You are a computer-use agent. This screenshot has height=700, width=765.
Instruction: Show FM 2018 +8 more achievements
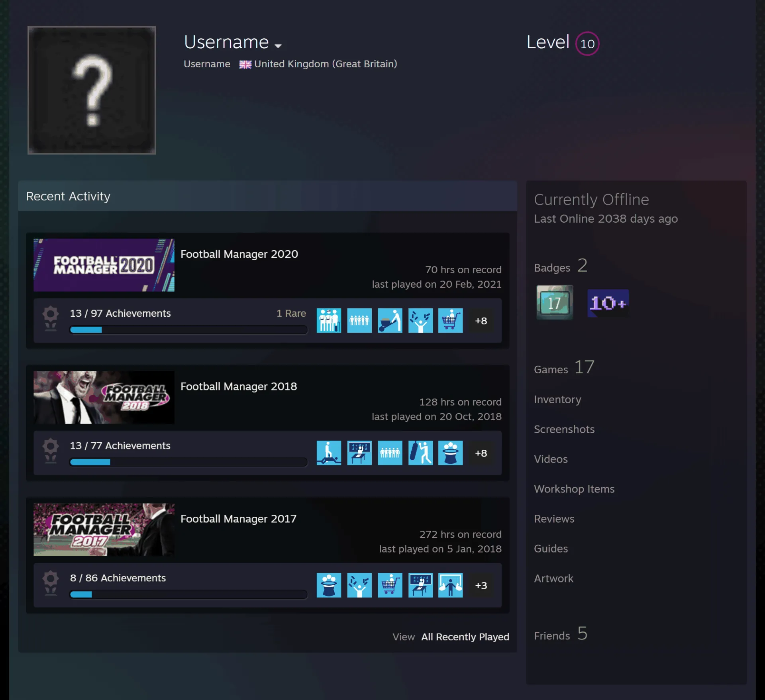coord(481,453)
